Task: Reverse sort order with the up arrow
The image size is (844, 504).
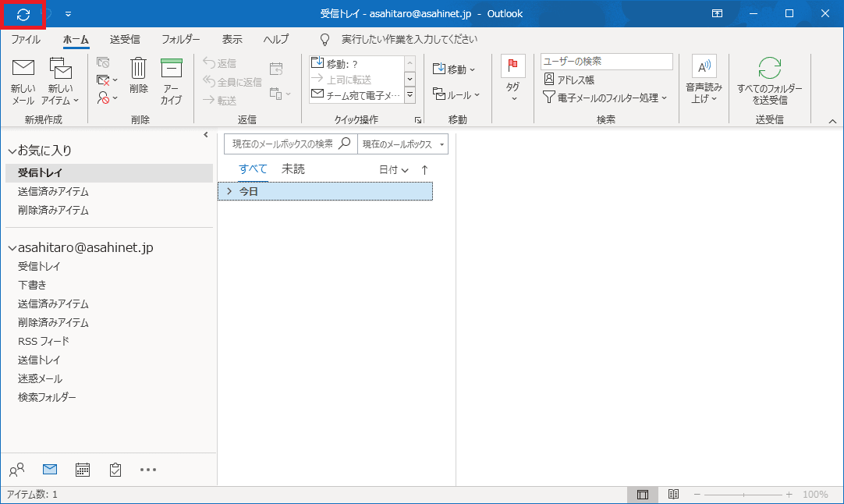Action: (x=424, y=170)
